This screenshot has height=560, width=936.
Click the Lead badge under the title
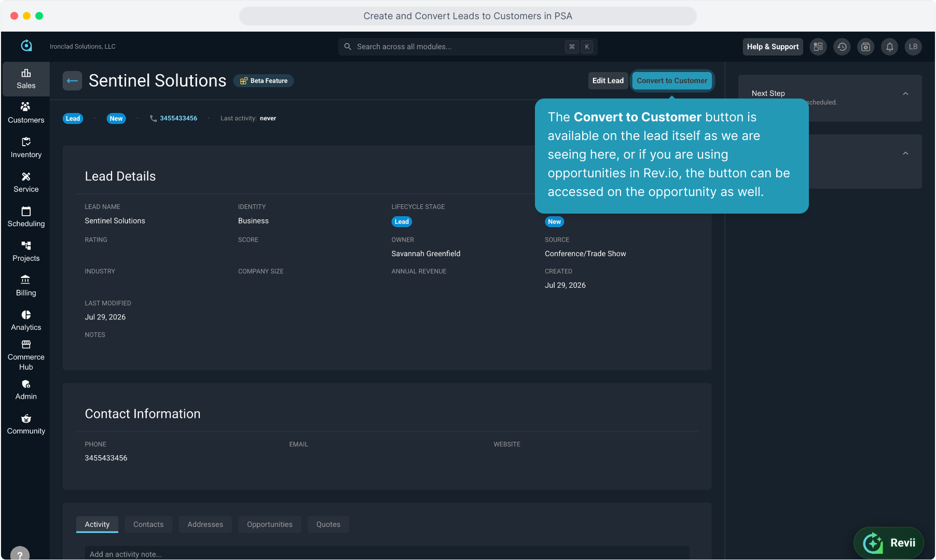[73, 119]
